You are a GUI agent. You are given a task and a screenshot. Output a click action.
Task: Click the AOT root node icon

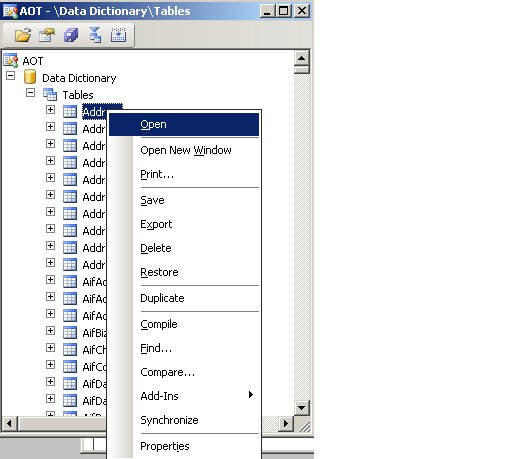tap(11, 60)
